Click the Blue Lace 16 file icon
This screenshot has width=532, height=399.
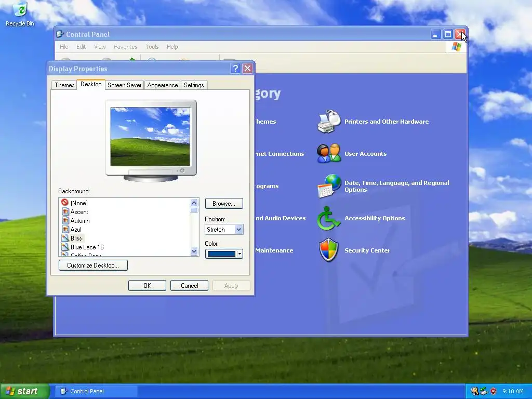tap(65, 247)
